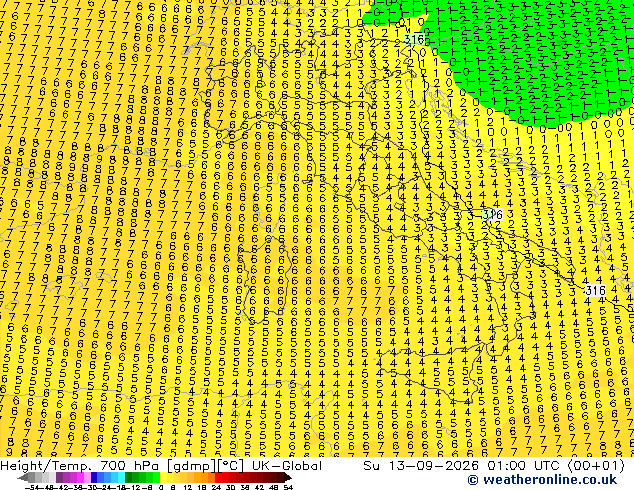
Task: Click the 316 contour label near the top
Action: 414,39
